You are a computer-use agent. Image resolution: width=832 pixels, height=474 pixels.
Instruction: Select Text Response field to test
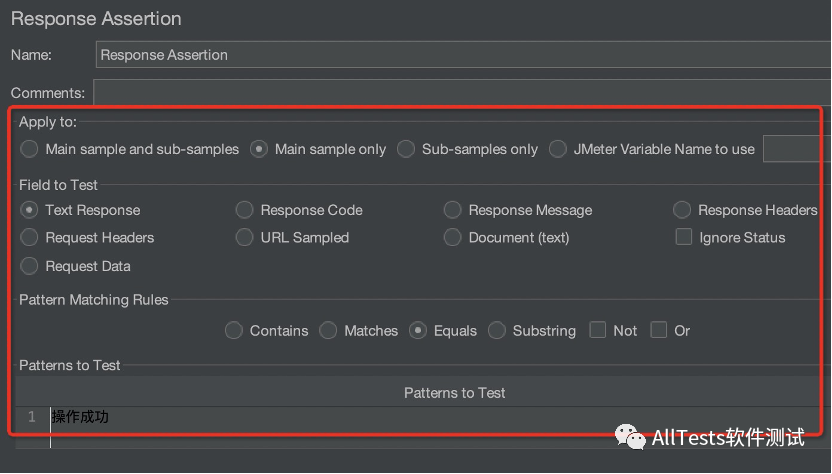tap(30, 210)
